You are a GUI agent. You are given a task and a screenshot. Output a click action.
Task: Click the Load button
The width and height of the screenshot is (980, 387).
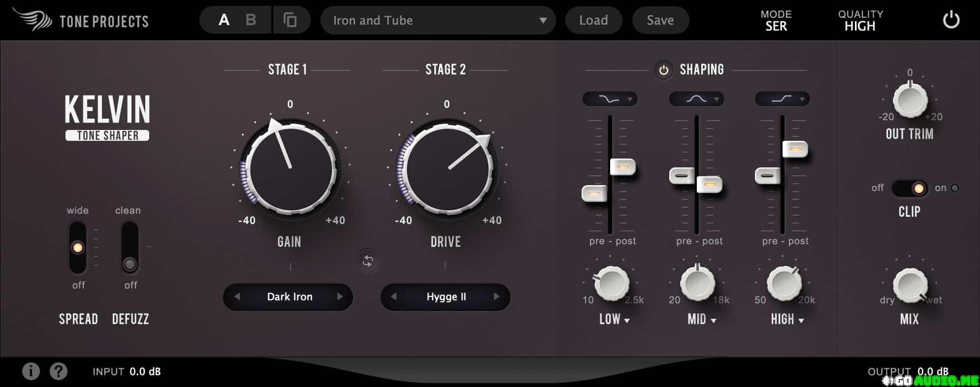click(x=593, y=20)
